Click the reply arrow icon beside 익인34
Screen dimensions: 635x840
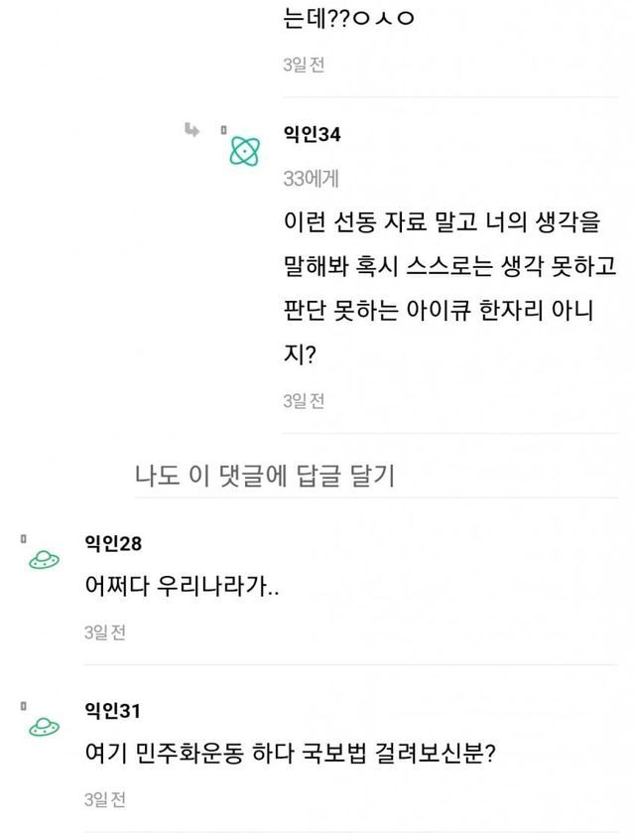coord(190,129)
